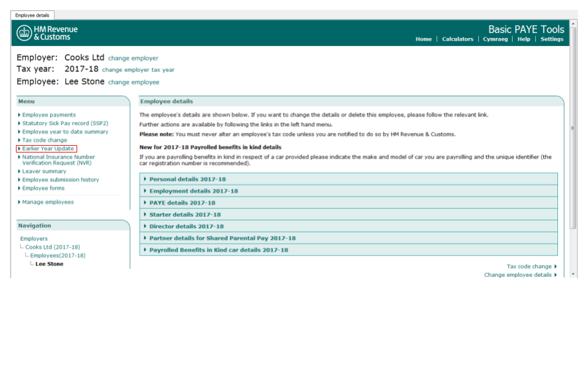Click the scrollbar down arrow
This screenshot has height=392, width=588.
[573, 274]
